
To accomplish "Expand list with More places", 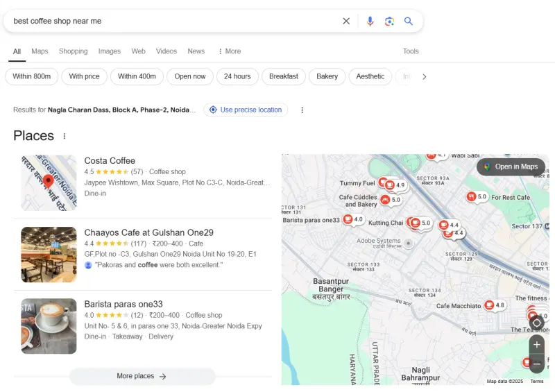I will point(142,376).
